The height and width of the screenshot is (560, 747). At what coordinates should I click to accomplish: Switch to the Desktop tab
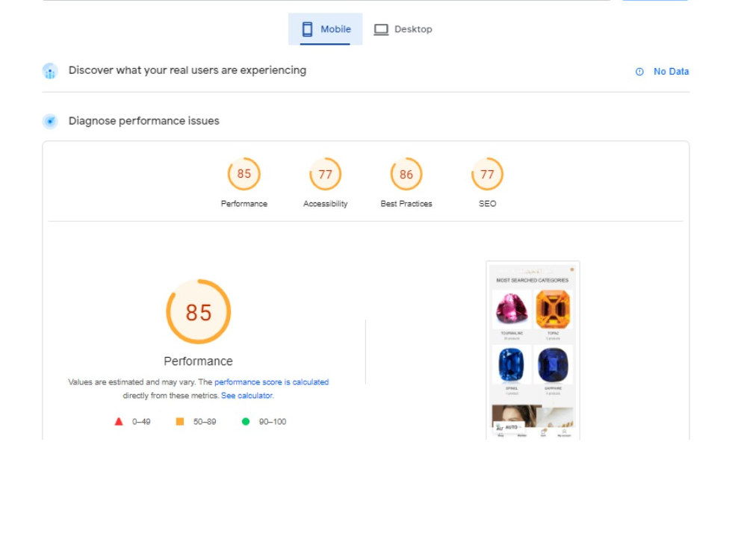pos(403,29)
